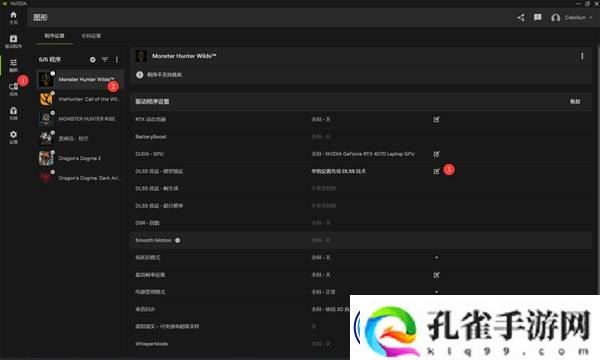Edit the CUDA - GPU setting
The width and height of the screenshot is (600, 360).
(436, 154)
